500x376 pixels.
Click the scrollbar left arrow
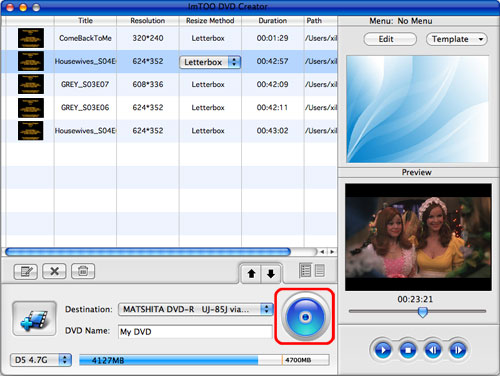pos(322,252)
